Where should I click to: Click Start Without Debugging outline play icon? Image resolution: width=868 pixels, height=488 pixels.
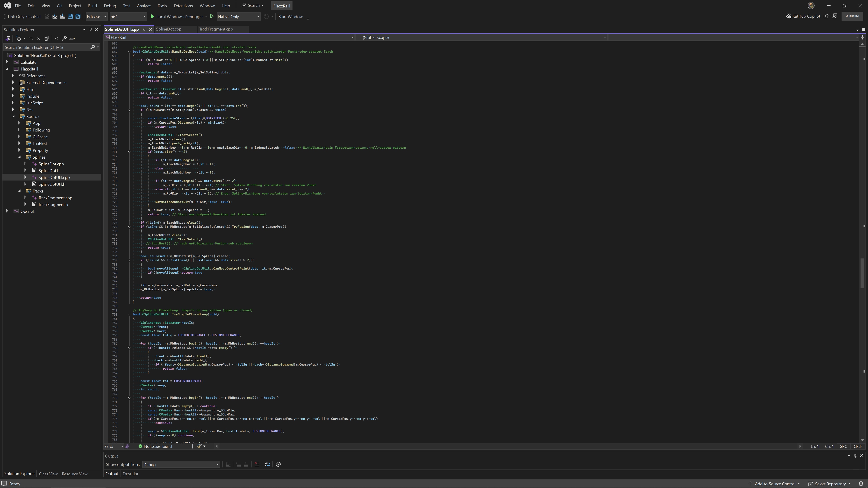(212, 16)
